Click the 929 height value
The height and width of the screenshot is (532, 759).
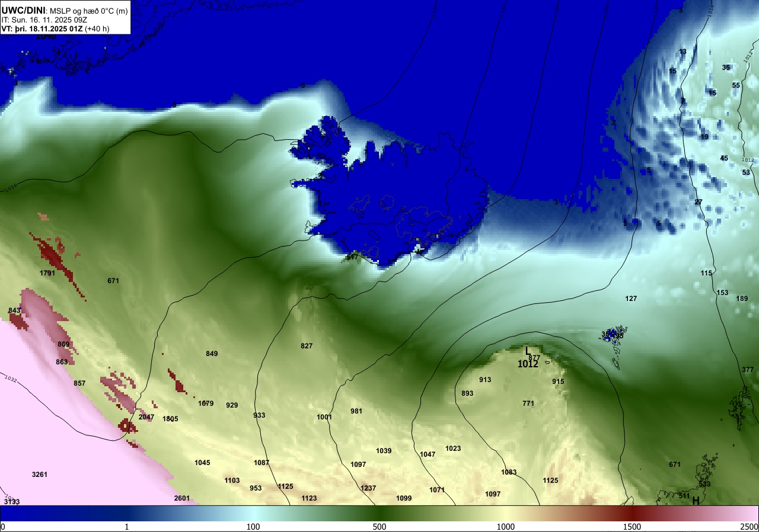232,405
